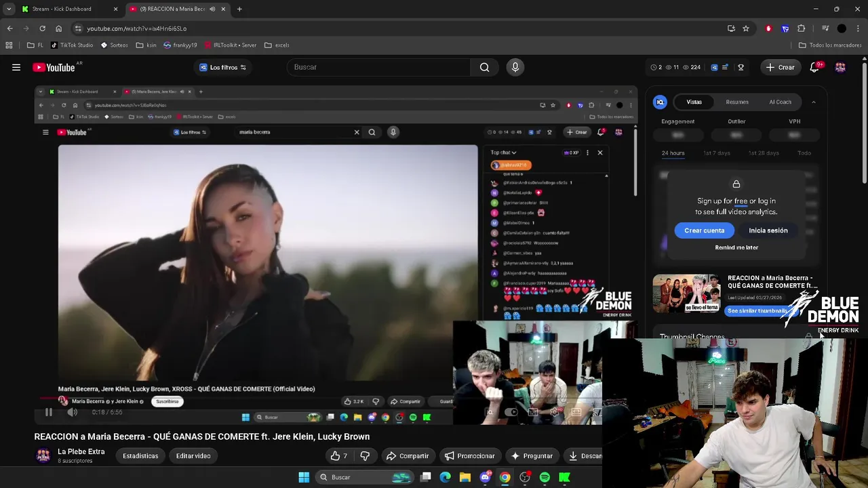
Task: Open the excels bookmark folder
Action: (277, 45)
